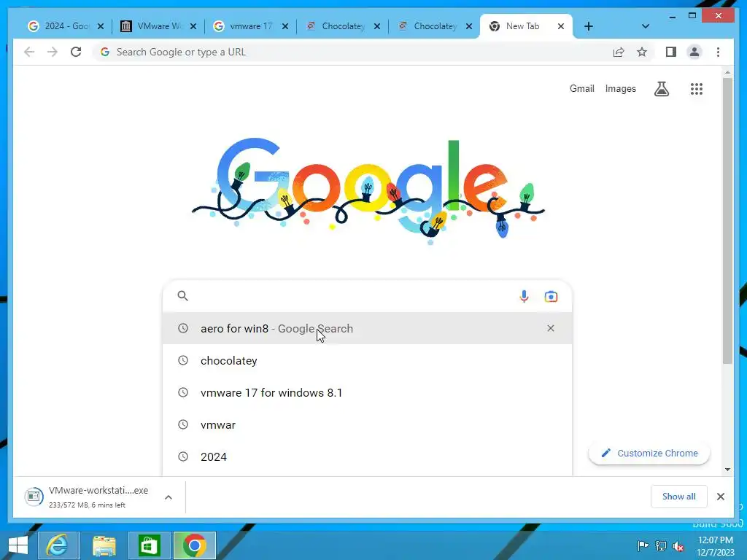747x560 pixels.
Task: Share this page icon in address bar
Action: pos(619,52)
